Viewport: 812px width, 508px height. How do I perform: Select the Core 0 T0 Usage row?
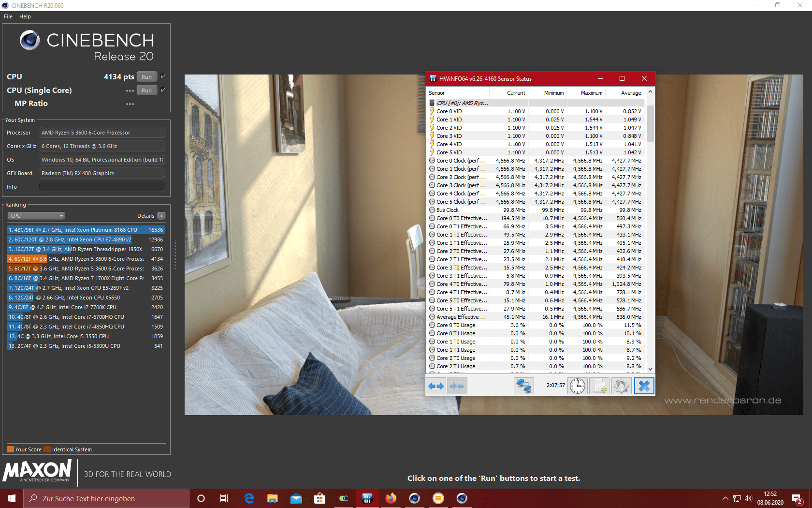click(536, 325)
